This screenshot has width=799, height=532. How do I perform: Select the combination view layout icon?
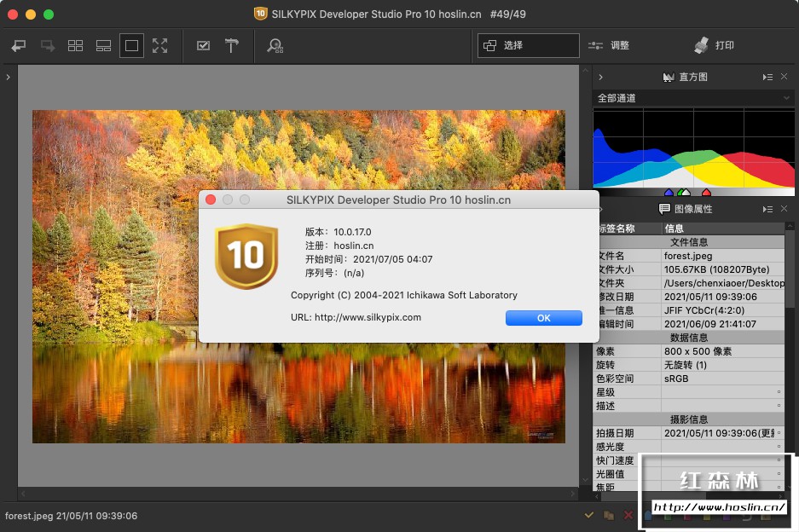point(103,46)
